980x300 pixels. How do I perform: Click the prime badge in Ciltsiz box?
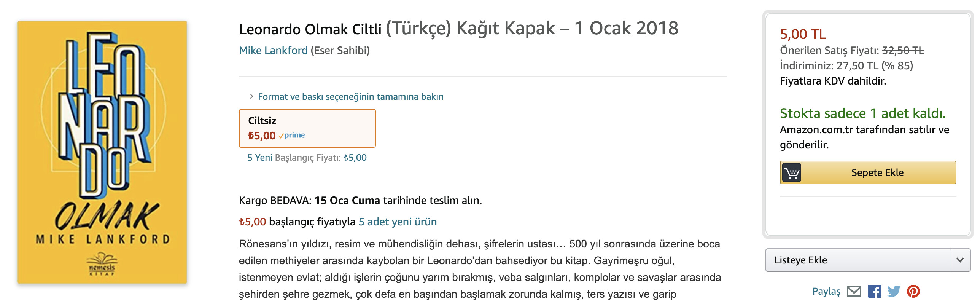click(x=292, y=135)
